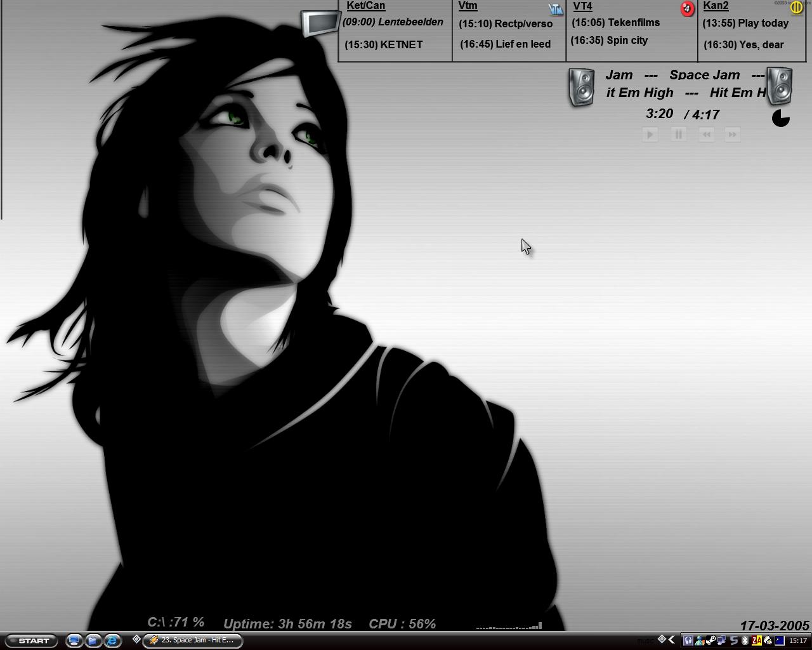Viewport: 812px width, 650px height.
Task: Click the blue display tray icon
Action: click(x=780, y=640)
